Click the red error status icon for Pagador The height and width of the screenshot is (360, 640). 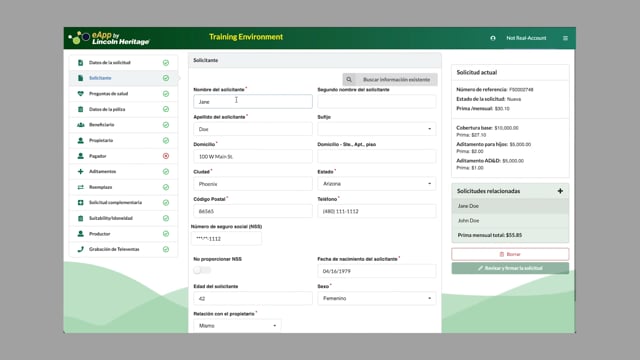point(166,156)
